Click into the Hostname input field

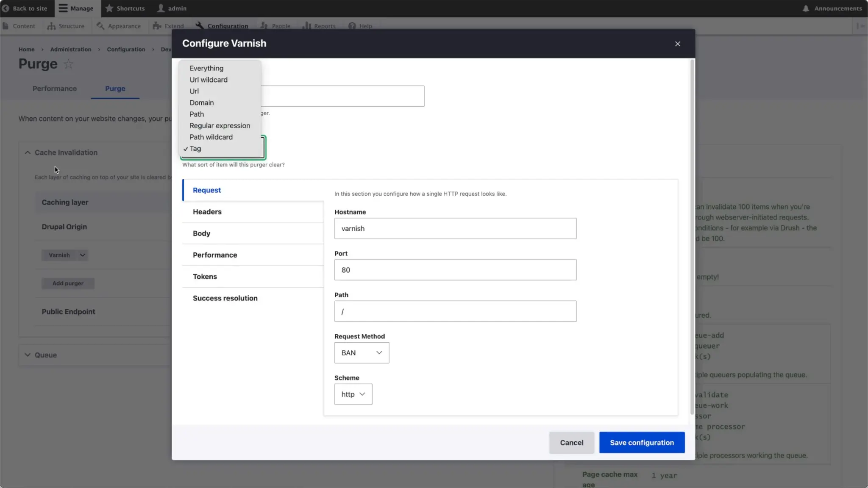coord(455,229)
